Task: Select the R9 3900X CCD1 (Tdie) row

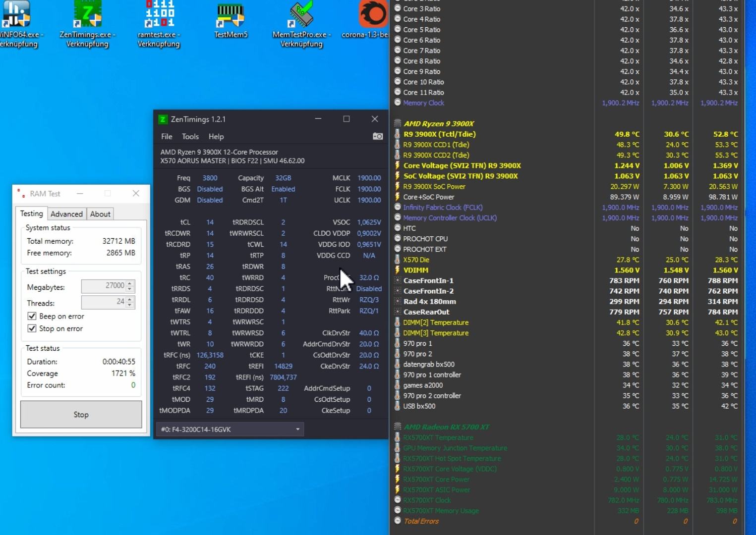Action: 566,145
